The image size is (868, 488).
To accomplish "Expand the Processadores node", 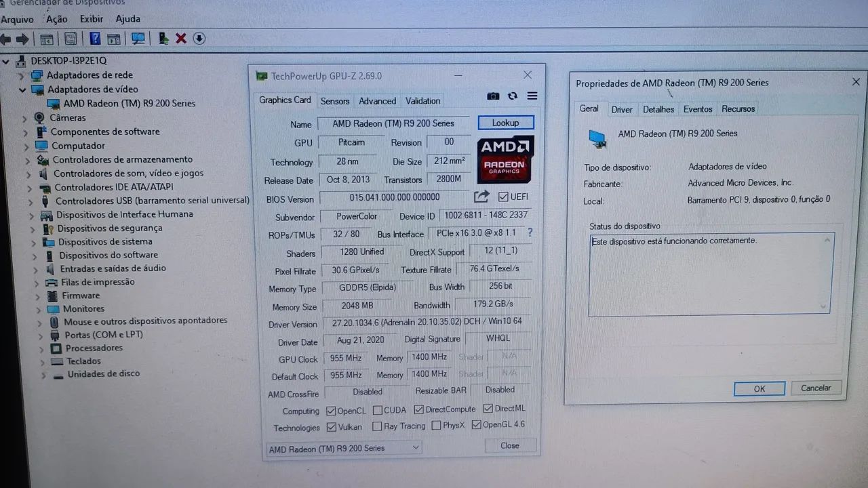I will click(40, 348).
